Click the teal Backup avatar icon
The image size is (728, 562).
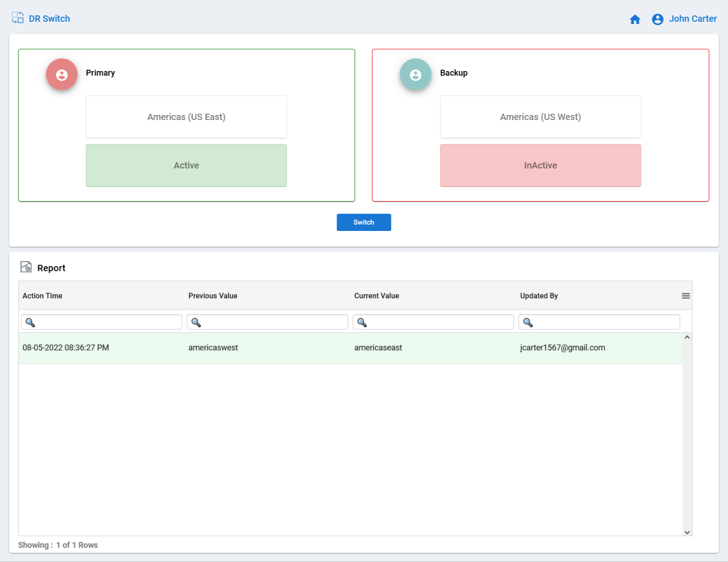[x=415, y=74]
